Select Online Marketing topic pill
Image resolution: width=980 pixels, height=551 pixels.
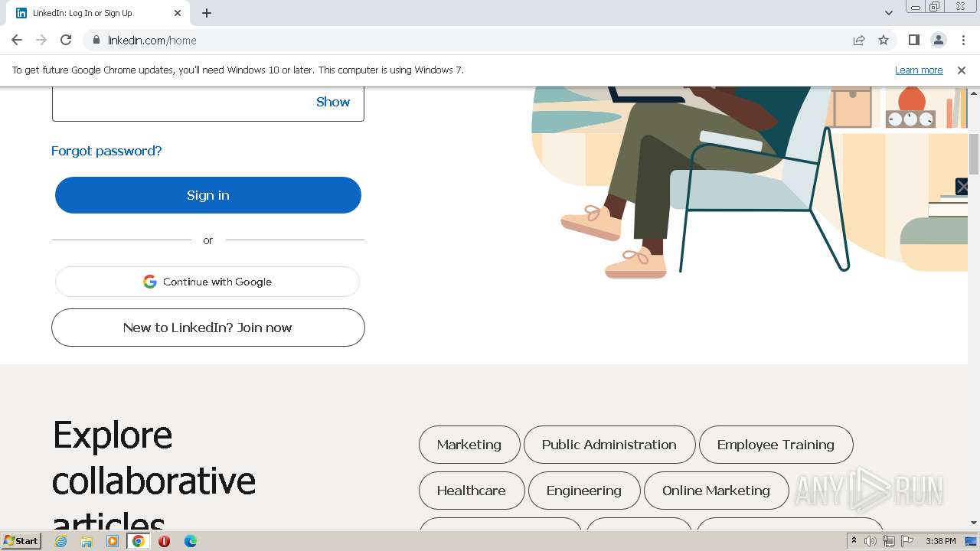[x=716, y=491]
